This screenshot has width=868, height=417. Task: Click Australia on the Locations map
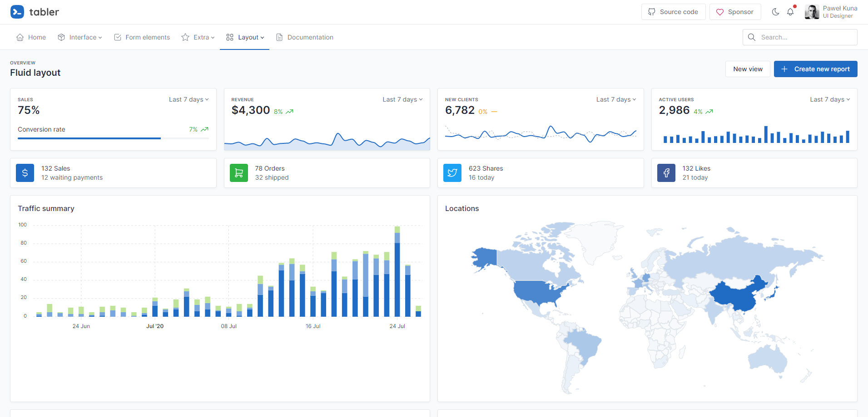pyautogui.click(x=768, y=358)
